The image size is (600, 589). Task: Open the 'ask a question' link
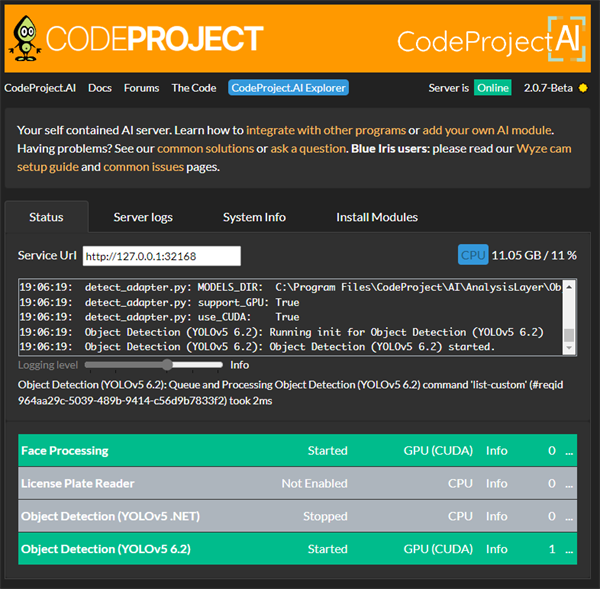pos(308,148)
